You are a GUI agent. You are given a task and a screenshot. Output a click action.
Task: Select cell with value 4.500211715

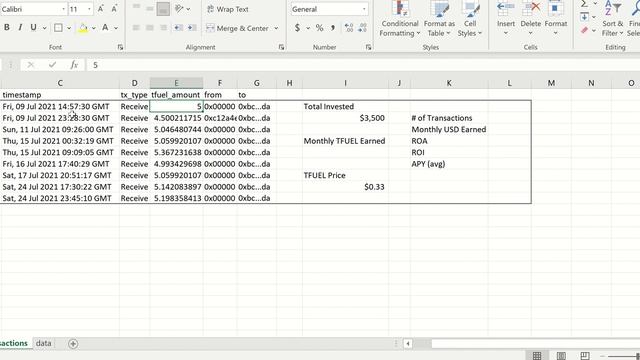(176, 118)
